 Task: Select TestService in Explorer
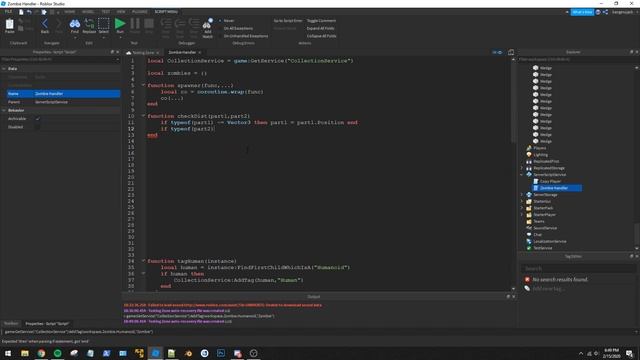(542, 248)
